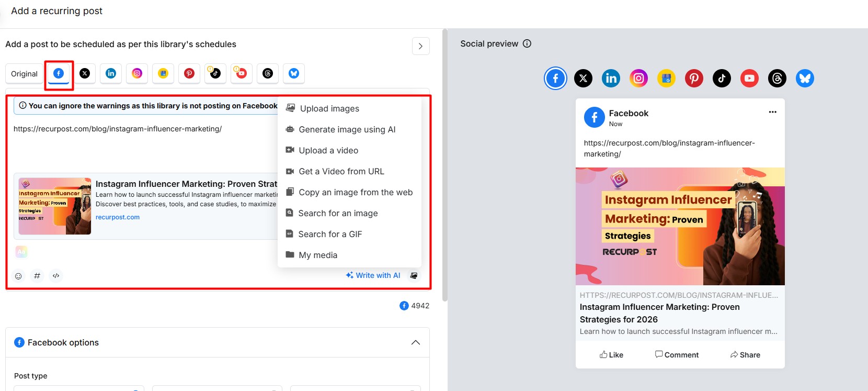Click the Social preview info icon

tap(527, 43)
